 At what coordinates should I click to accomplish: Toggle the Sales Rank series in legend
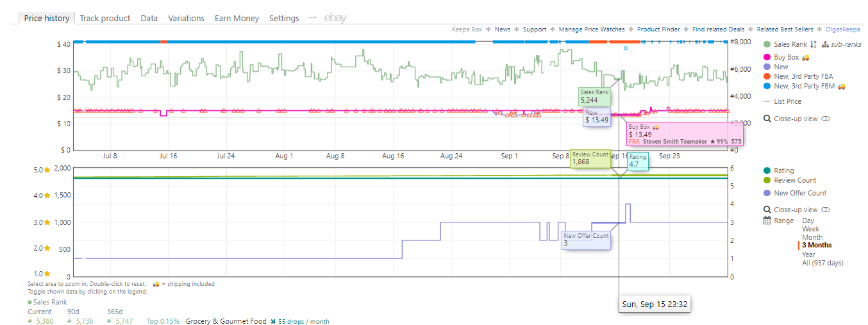pos(785,45)
